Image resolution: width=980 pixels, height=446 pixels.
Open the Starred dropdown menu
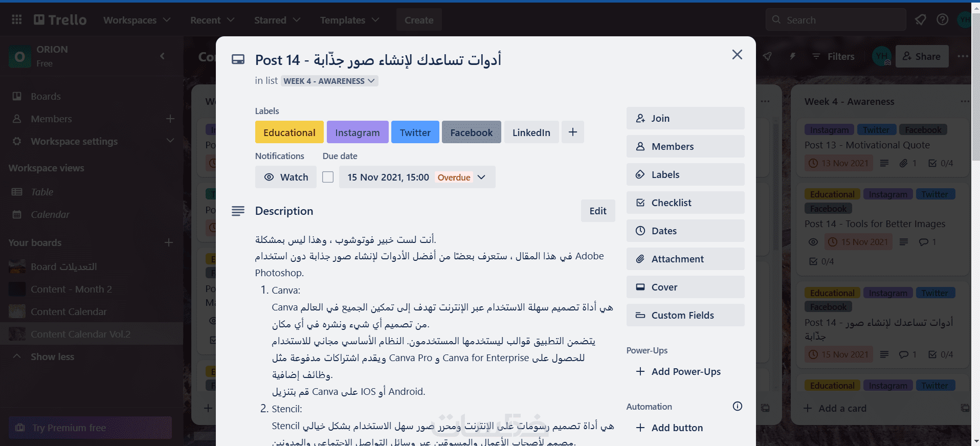coord(277,20)
